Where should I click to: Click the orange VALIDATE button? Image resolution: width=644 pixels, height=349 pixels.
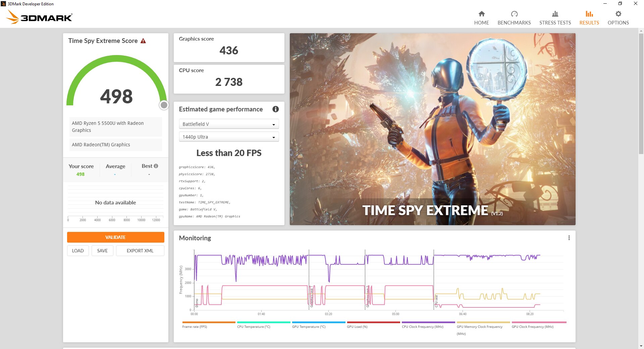click(115, 237)
